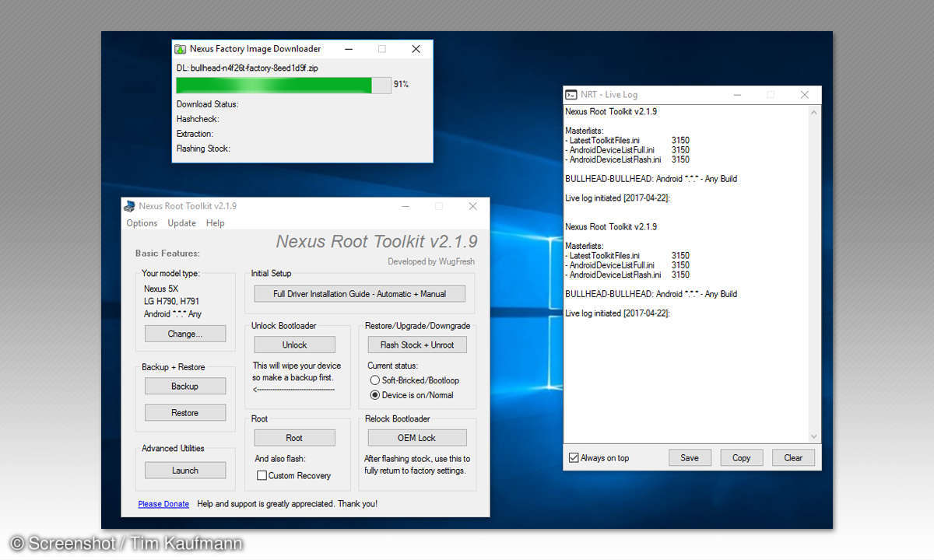Copy the live log contents
This screenshot has height=560, width=934.
pyautogui.click(x=742, y=458)
